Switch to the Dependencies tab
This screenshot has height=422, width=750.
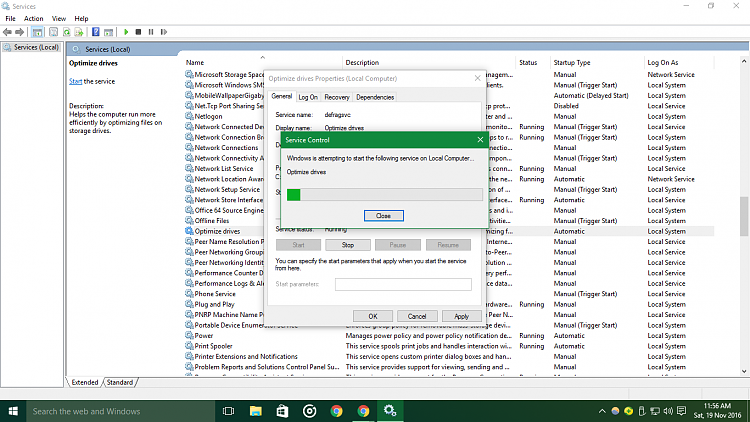point(375,97)
